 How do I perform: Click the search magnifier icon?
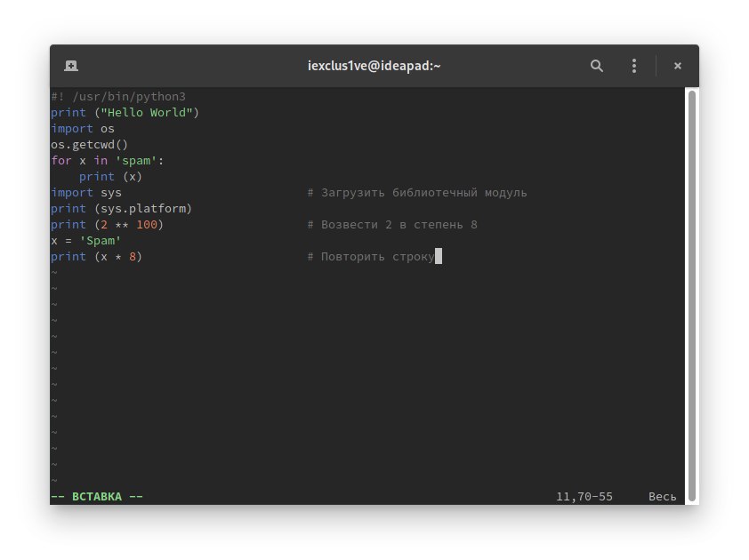coord(596,66)
